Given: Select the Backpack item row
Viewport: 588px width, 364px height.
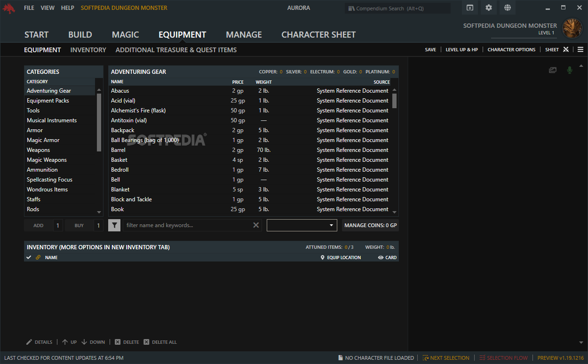Looking at the screenshot, I should (x=250, y=130).
